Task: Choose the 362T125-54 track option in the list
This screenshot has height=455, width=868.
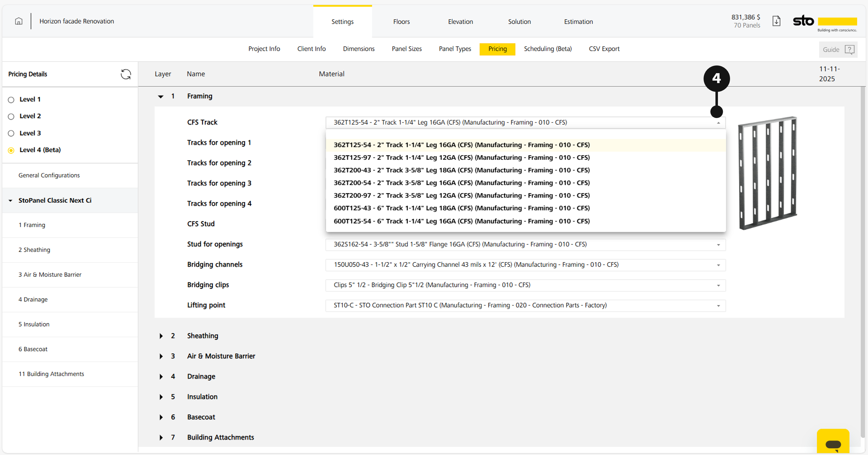Action: 525,145
